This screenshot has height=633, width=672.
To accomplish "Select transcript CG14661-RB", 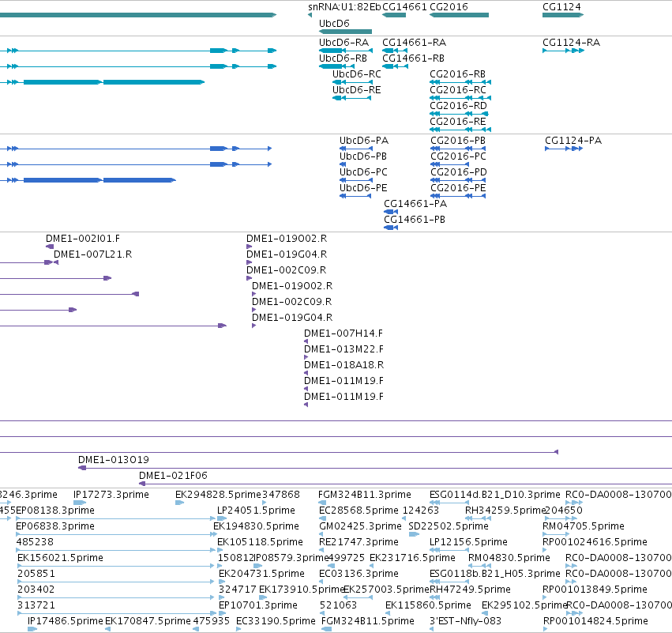I will coord(413,58).
